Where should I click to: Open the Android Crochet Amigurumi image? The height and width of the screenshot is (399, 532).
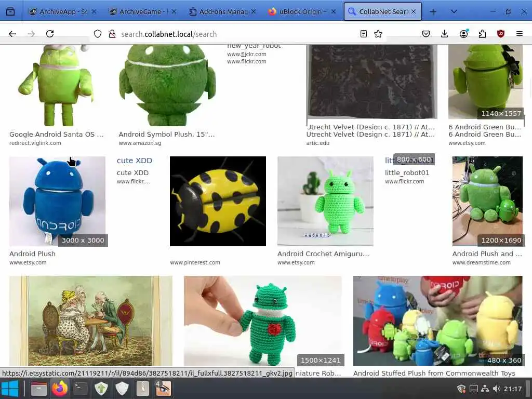(325, 201)
